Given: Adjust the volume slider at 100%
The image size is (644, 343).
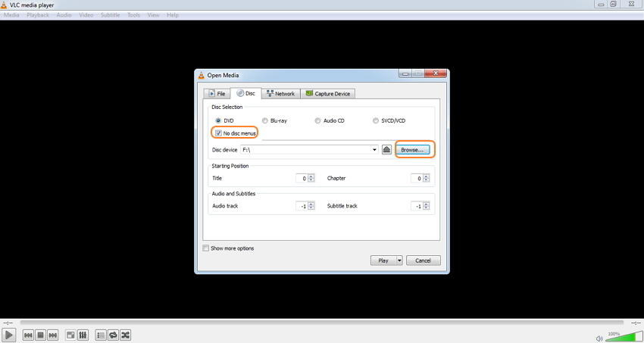Looking at the screenshot, I should (x=624, y=336).
